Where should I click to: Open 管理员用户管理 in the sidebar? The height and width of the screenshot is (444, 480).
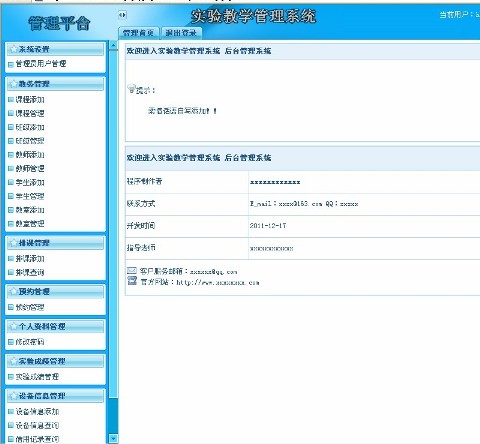pos(41,64)
